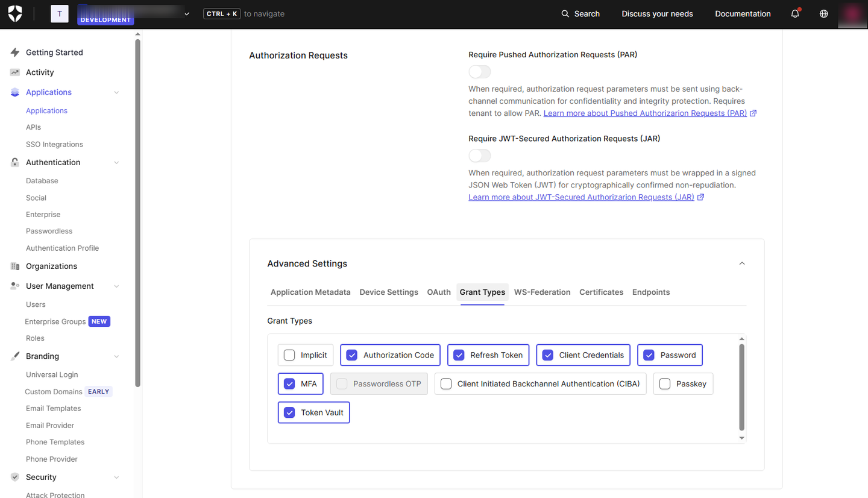Click the sidebar vertical scrollbar
The height and width of the screenshot is (498, 868).
click(x=138, y=213)
